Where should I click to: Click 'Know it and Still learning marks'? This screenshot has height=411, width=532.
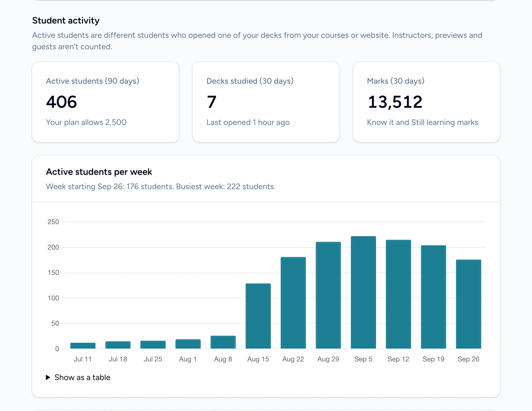423,122
